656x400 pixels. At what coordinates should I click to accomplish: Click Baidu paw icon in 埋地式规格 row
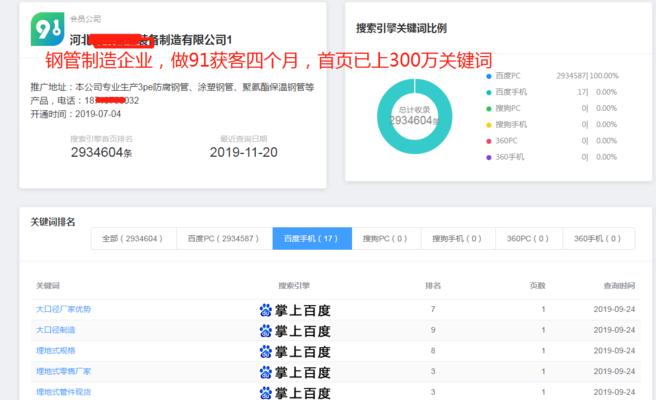266,351
